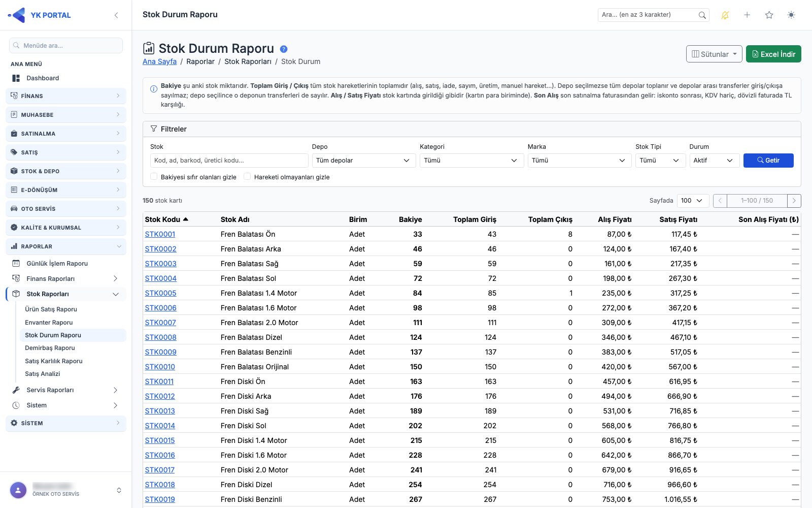Screen dimensions: 812x508
Task: Open the Durum dropdown set to Aktif
Action: point(714,161)
